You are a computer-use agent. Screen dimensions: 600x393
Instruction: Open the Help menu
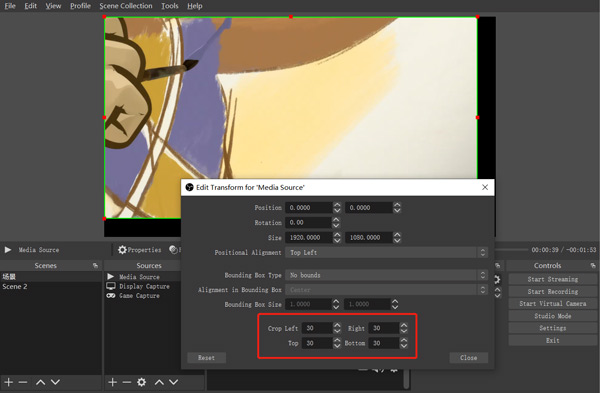[195, 6]
